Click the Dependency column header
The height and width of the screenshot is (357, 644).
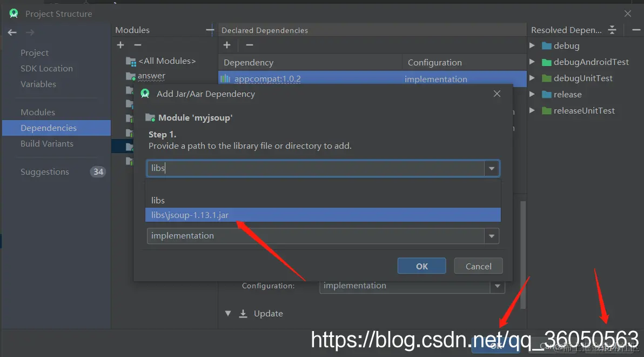310,63
